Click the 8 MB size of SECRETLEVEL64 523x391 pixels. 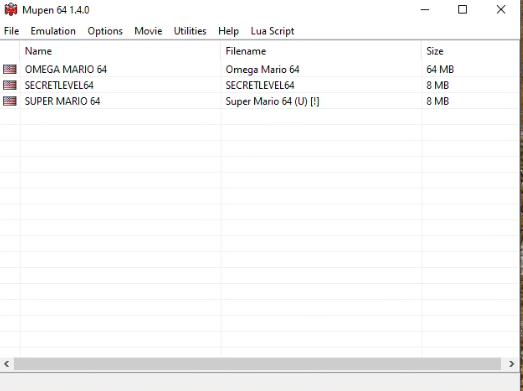click(x=438, y=85)
